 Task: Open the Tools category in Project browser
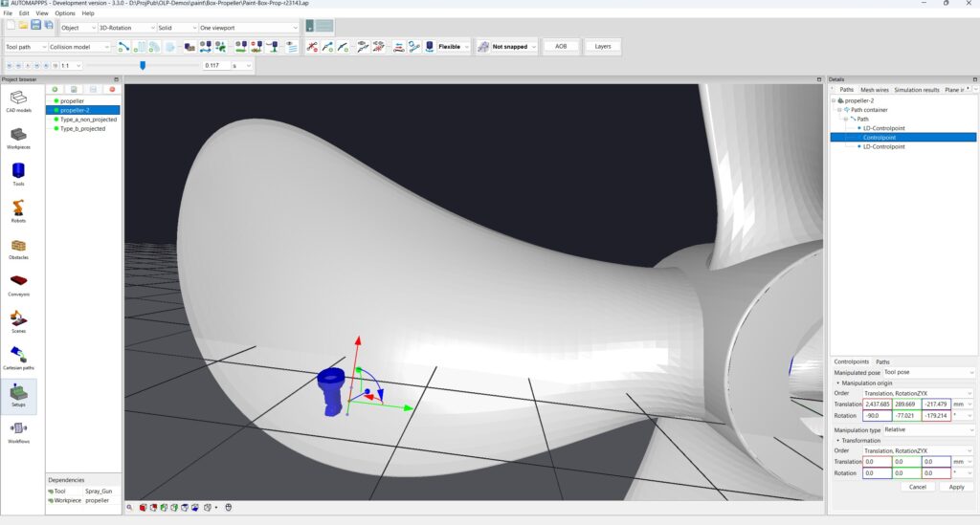(18, 175)
